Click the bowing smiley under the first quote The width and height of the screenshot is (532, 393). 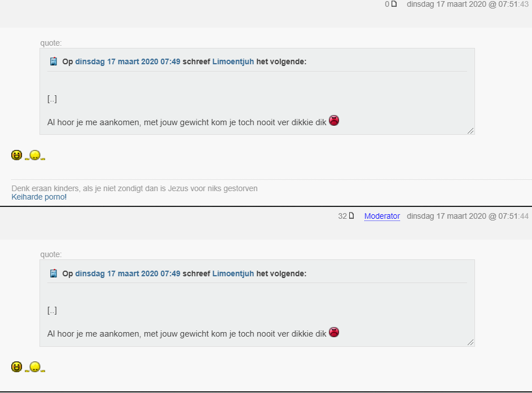pos(35,155)
